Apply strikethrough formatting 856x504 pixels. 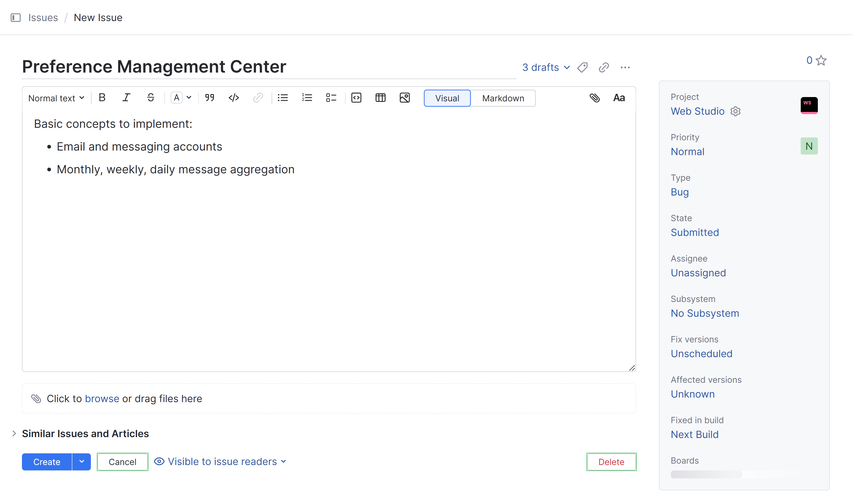click(x=151, y=98)
